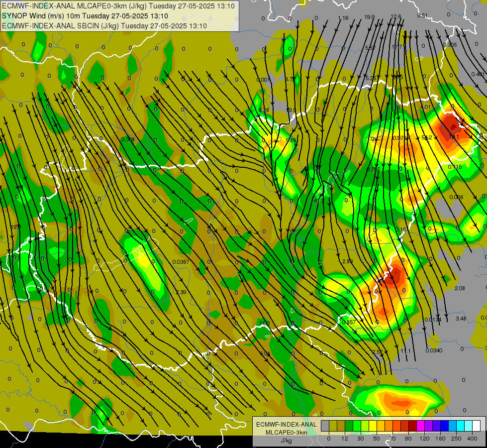487x448 pixels.
Task: Click the 2.88 map value
Action: point(348,261)
